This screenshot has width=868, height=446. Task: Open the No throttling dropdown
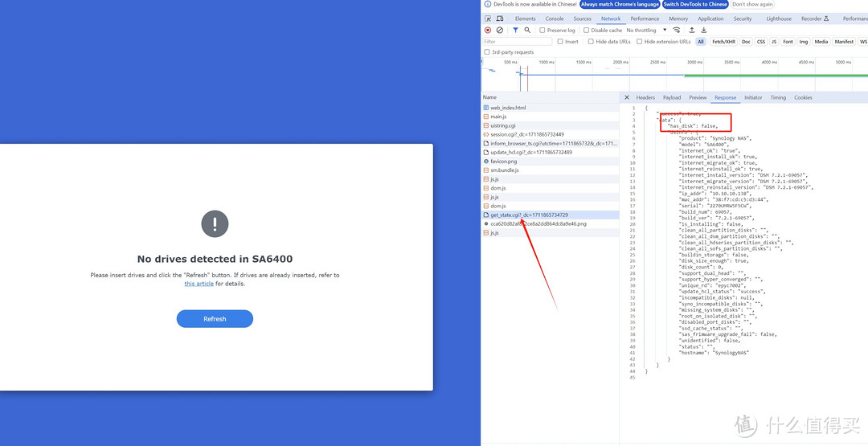[x=645, y=31]
